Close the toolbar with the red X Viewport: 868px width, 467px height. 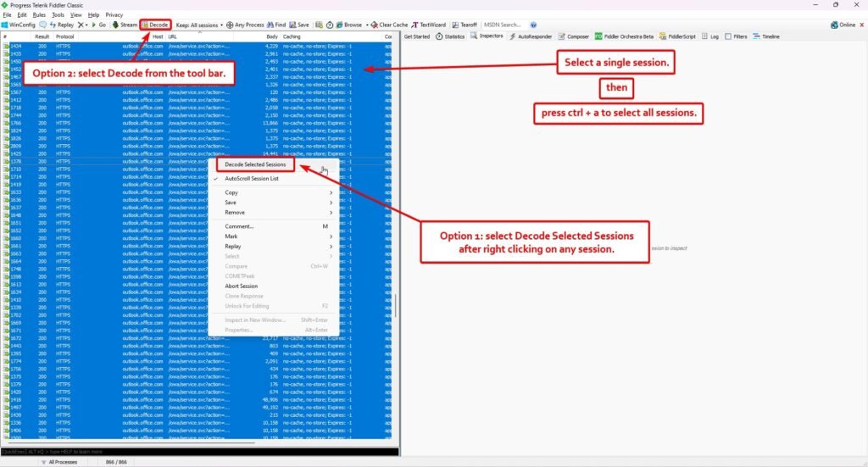861,25
